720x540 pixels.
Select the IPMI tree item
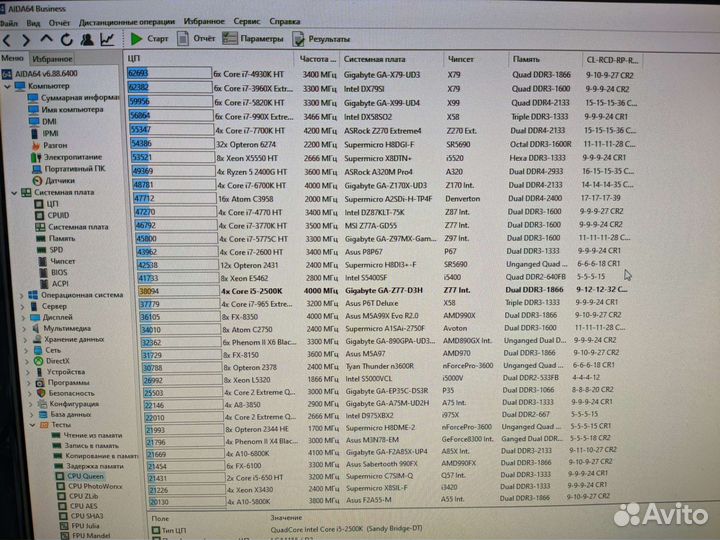coord(45,133)
